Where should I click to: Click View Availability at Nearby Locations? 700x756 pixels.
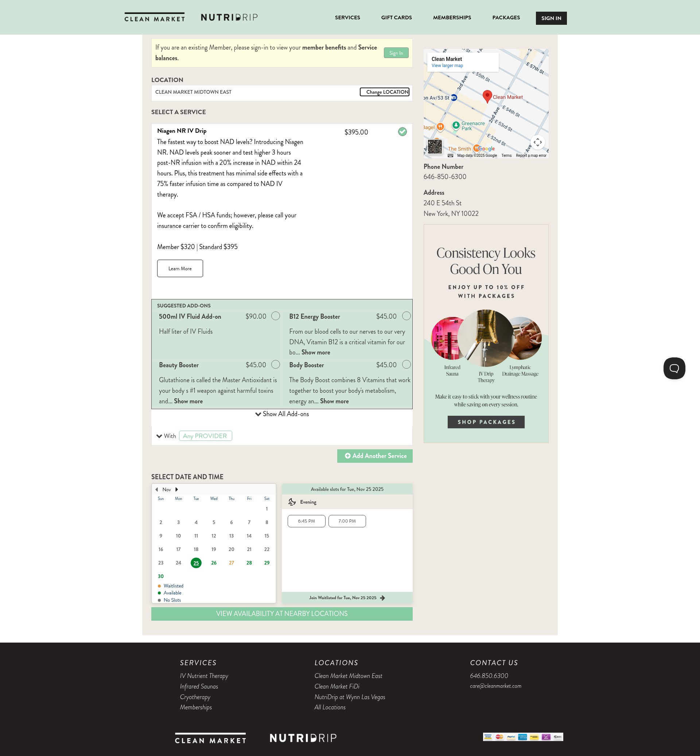tap(282, 614)
